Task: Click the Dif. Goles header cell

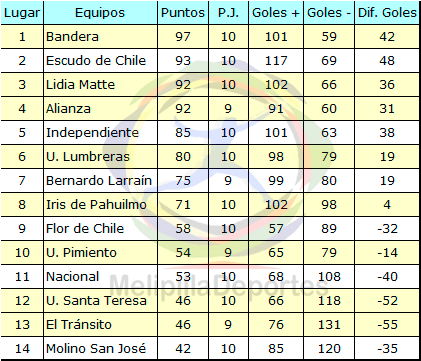Action: pos(387,13)
